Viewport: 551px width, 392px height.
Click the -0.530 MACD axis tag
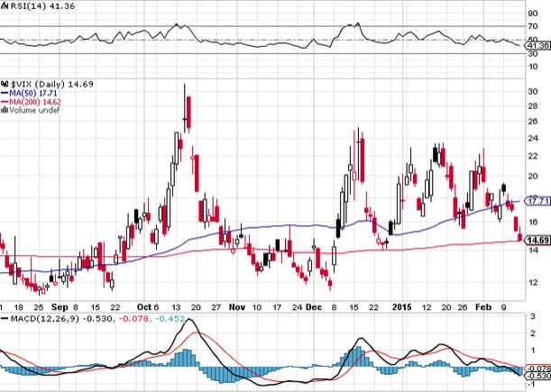[538, 376]
